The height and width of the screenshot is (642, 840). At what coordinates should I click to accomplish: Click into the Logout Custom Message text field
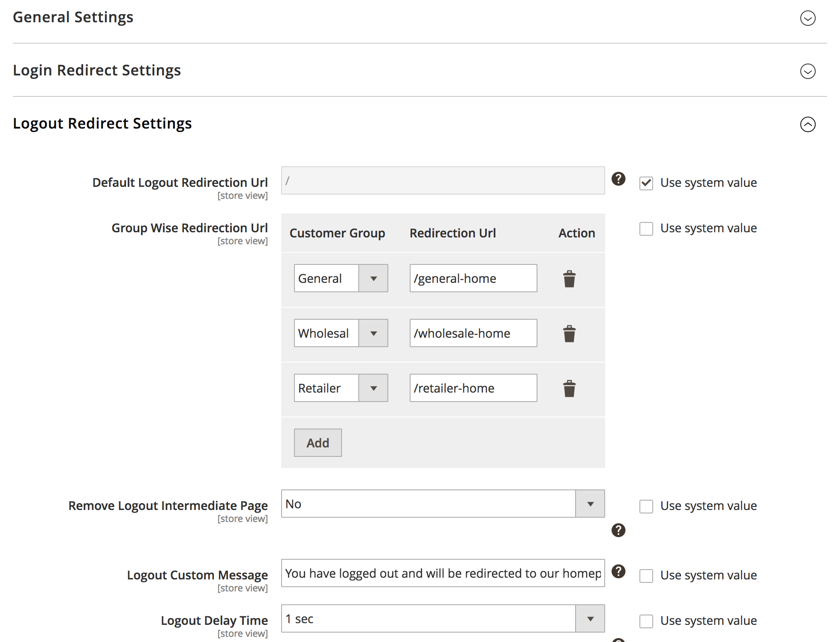tap(443, 573)
